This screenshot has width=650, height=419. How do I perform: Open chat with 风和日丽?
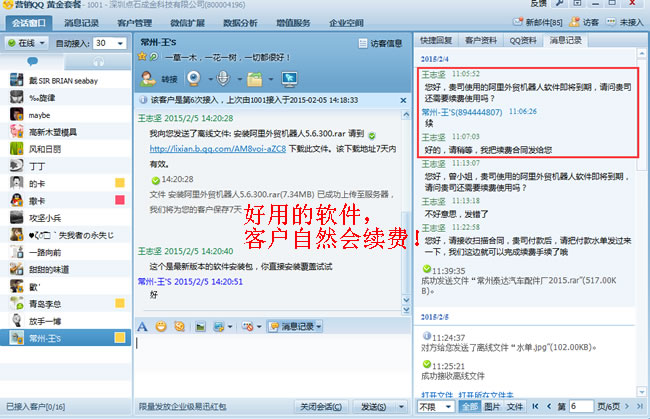point(66,149)
